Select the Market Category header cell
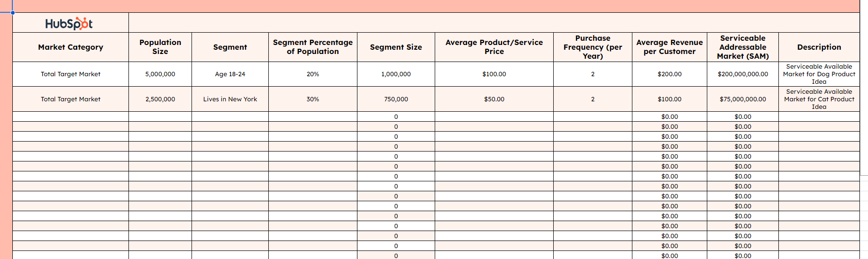 coord(71,47)
